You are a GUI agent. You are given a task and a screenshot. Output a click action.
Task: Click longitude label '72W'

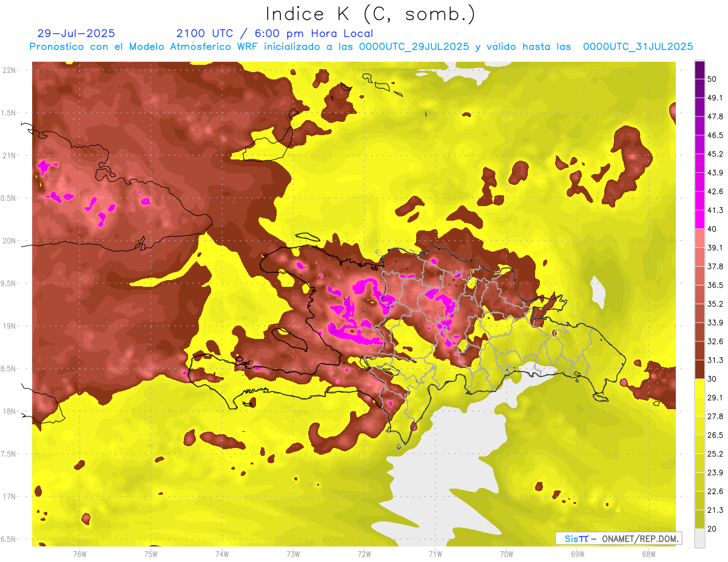pyautogui.click(x=364, y=554)
